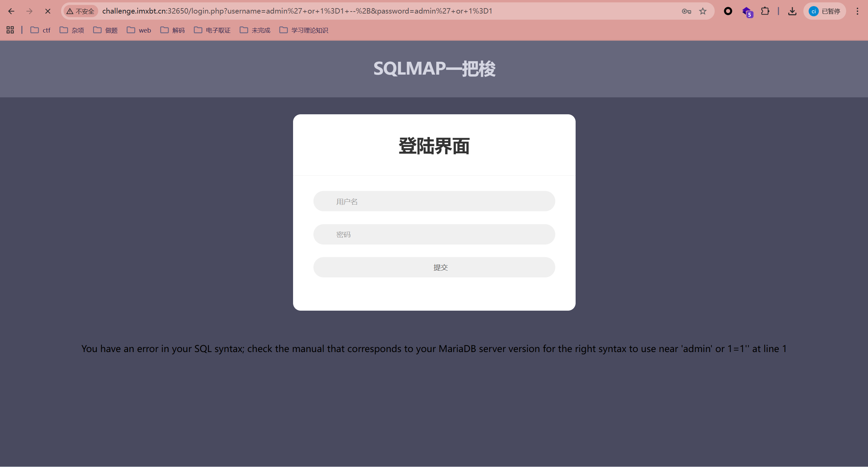
Task: Click the browser back arrow
Action: coord(11,11)
